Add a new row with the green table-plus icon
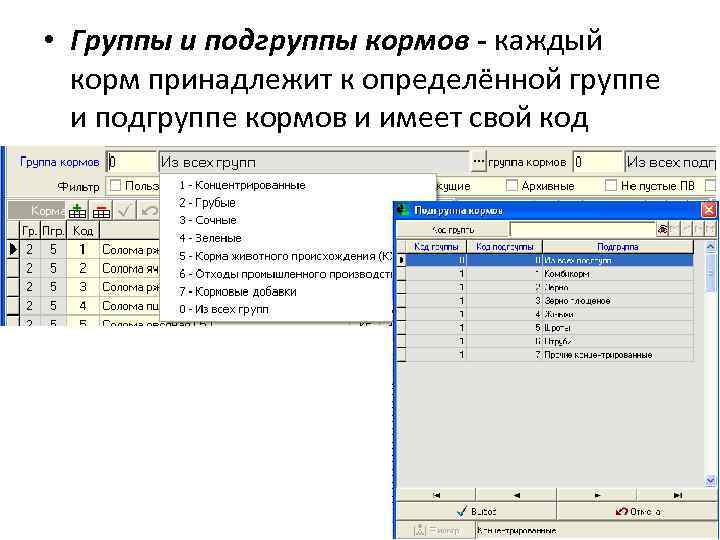This screenshot has width=720, height=540. pyautogui.click(x=77, y=211)
